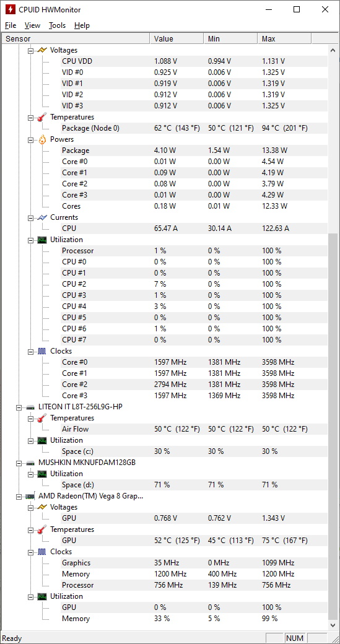This screenshot has width=340, height=644.
Task: Click the LITEON drive icon
Action: pyautogui.click(x=30, y=407)
